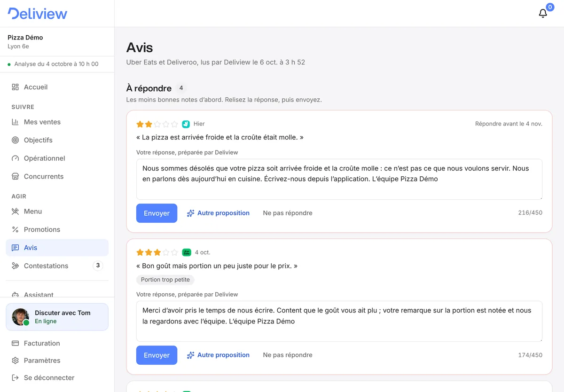Screen dimensions: 564x392
Task: Select Se déconnecter to log out
Action: pos(57,378)
